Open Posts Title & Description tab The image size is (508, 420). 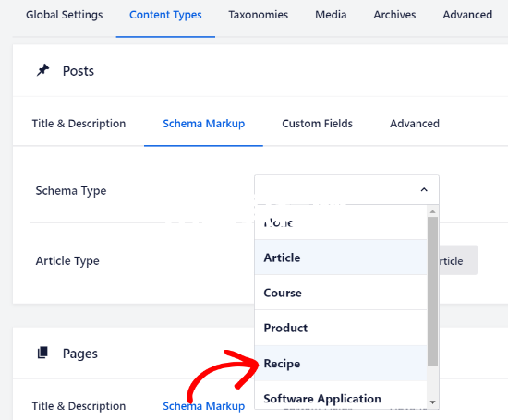(x=79, y=124)
